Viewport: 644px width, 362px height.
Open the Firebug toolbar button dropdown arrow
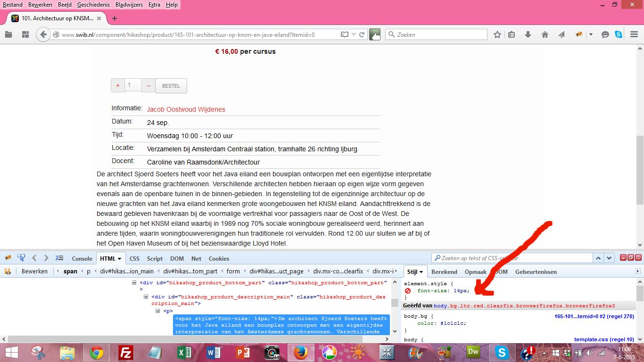590,34
